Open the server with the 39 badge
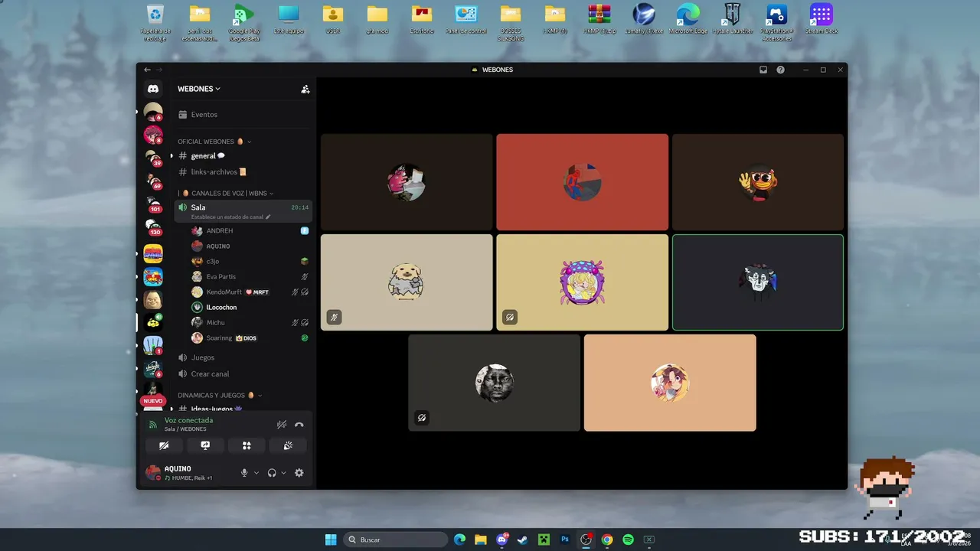Image resolution: width=980 pixels, height=551 pixels. pyautogui.click(x=154, y=158)
